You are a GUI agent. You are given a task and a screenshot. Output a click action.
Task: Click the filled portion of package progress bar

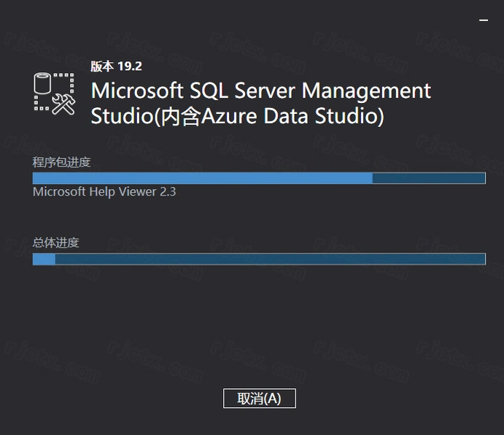tap(203, 178)
